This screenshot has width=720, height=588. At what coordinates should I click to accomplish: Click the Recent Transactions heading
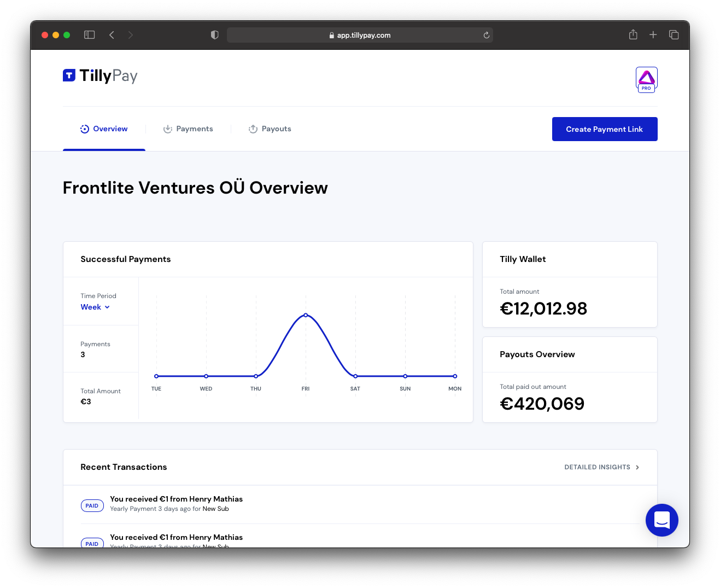tap(124, 467)
